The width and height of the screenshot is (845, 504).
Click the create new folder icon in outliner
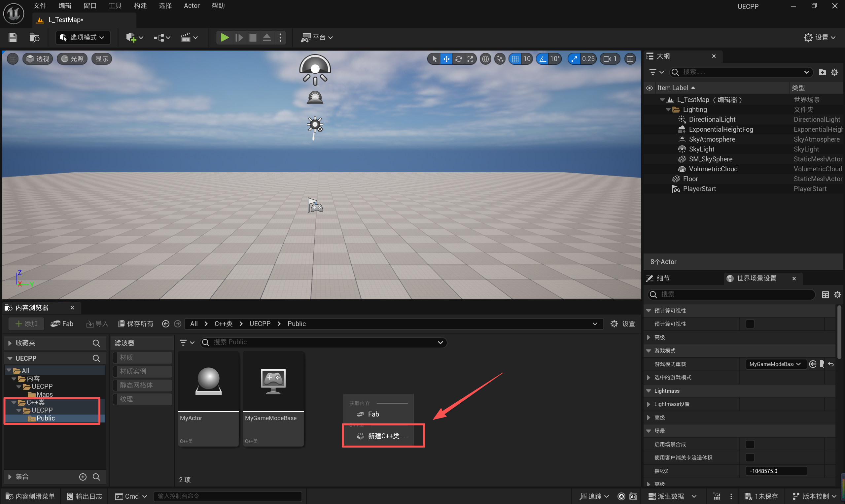click(822, 72)
